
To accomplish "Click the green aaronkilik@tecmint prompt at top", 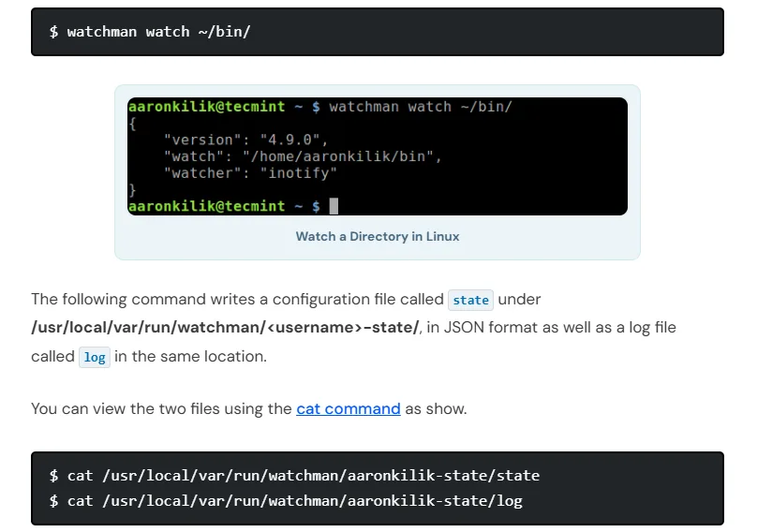I will click(207, 106).
